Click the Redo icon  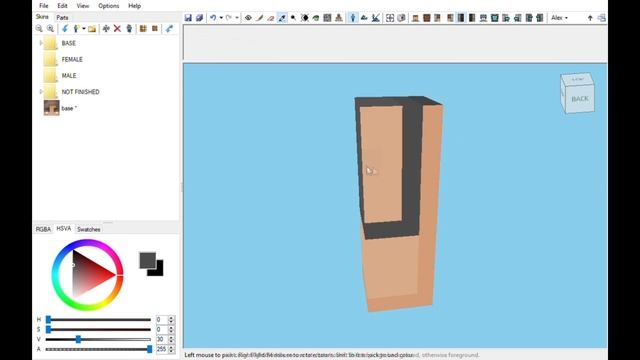[229, 18]
